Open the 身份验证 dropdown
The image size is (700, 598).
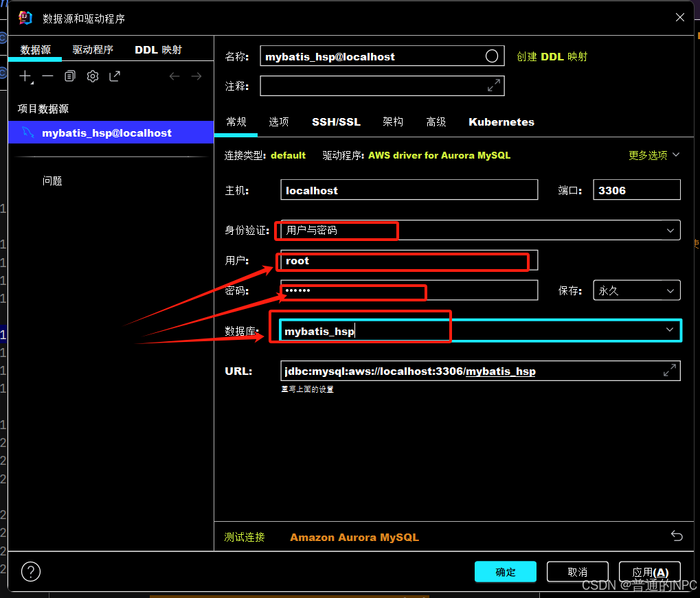pyautogui.click(x=480, y=230)
